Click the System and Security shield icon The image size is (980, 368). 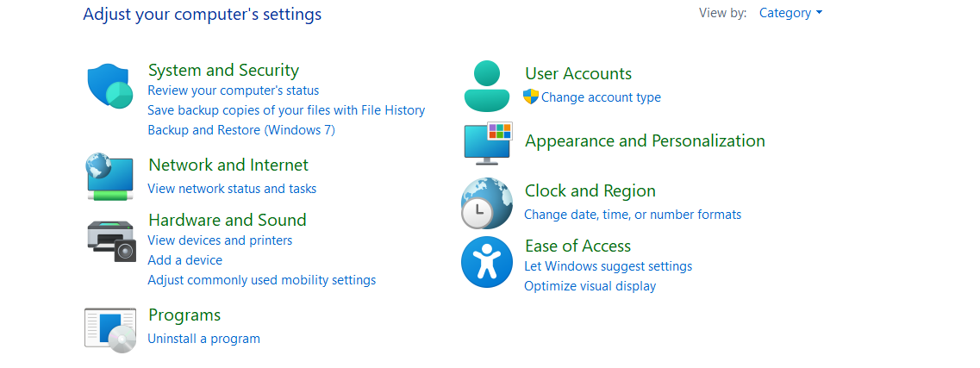click(109, 87)
